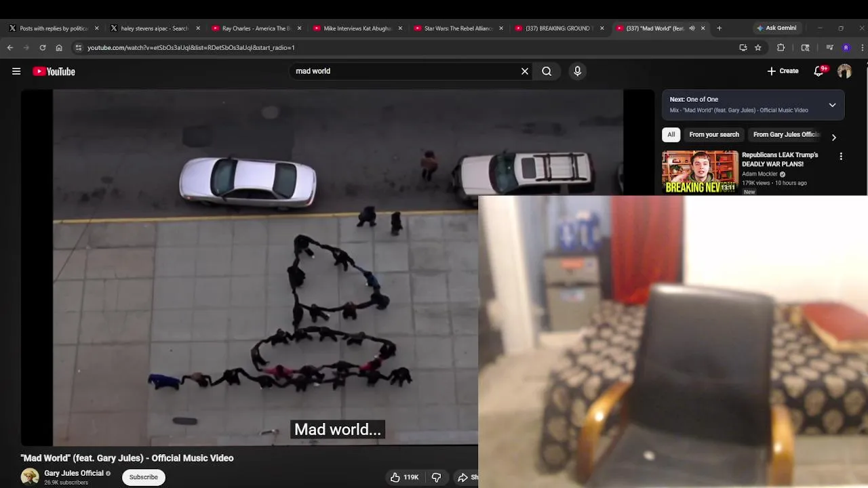Open the Chrome three-dot menu

click(x=862, y=47)
